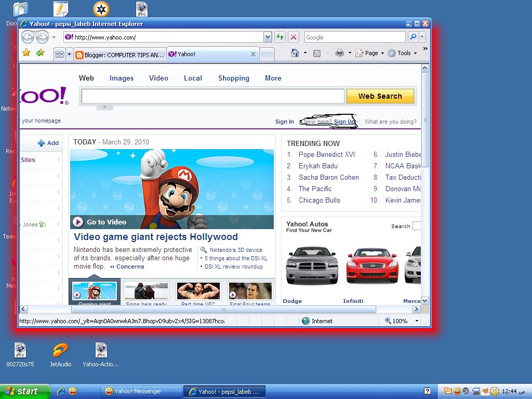Click the Add button in Yahoo sidebar
Viewport: 532px width, 399px height.
coord(48,143)
